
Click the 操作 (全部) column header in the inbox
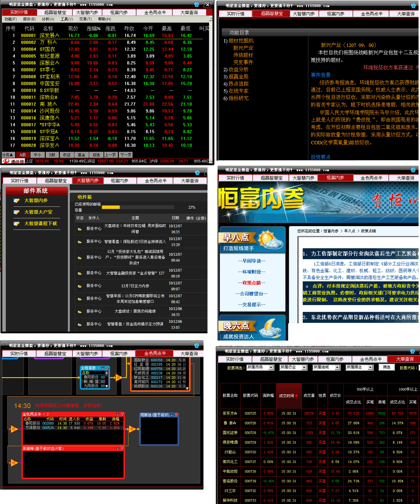[196, 218]
